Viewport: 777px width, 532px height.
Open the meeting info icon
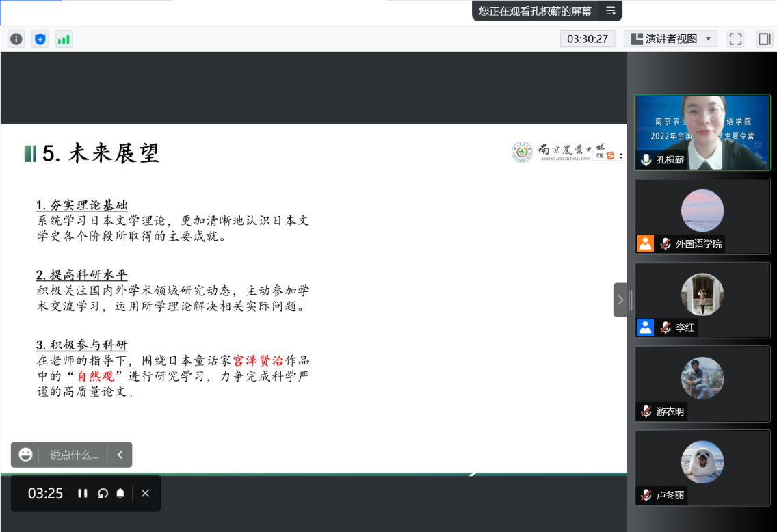tap(16, 39)
